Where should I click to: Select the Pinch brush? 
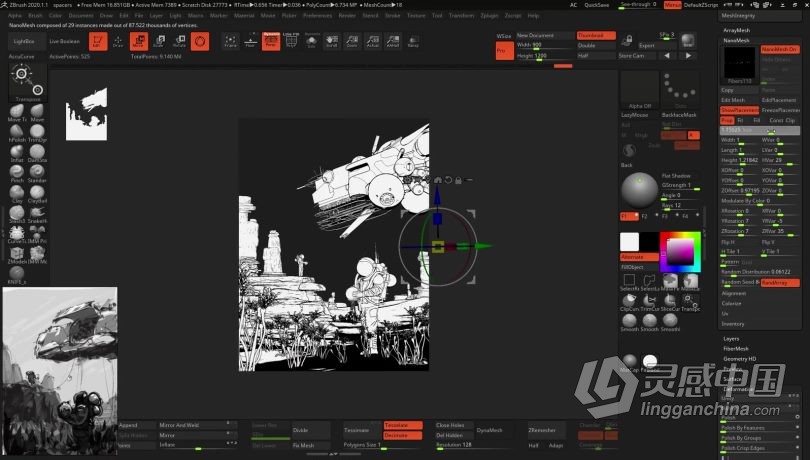[17, 174]
